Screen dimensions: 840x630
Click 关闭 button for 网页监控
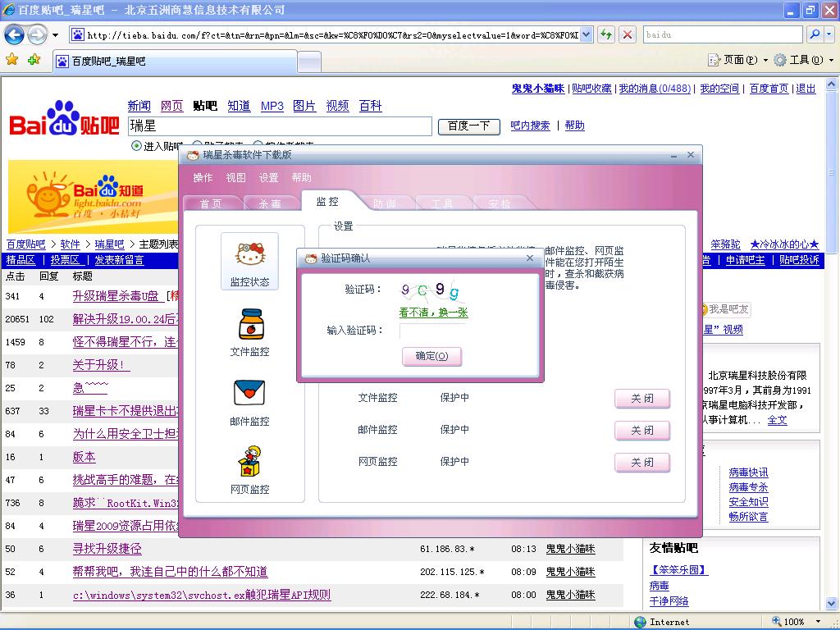click(x=642, y=463)
